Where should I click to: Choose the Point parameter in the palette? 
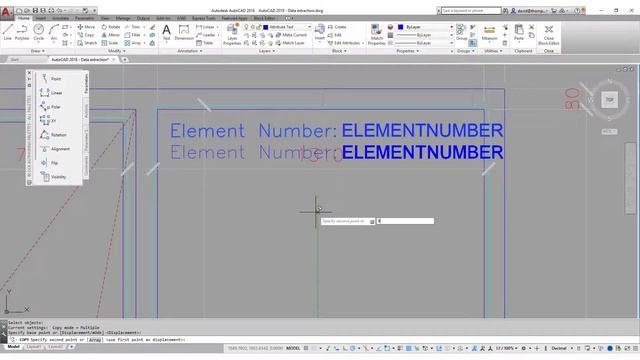coord(51,78)
